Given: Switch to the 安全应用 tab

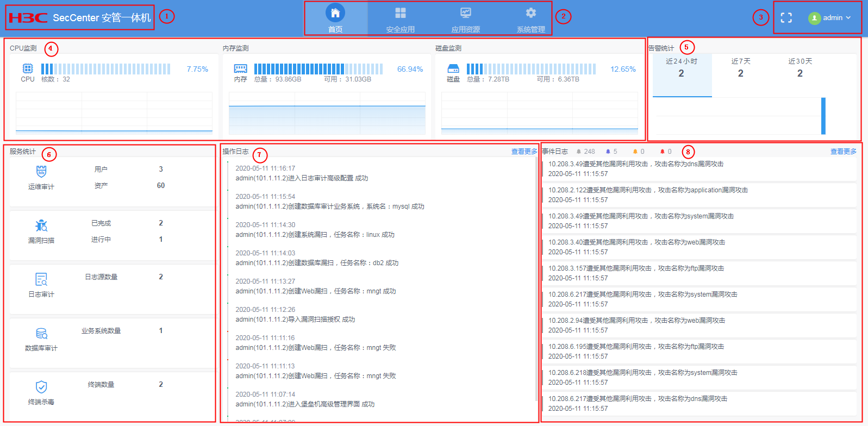Looking at the screenshot, I should pyautogui.click(x=401, y=18).
